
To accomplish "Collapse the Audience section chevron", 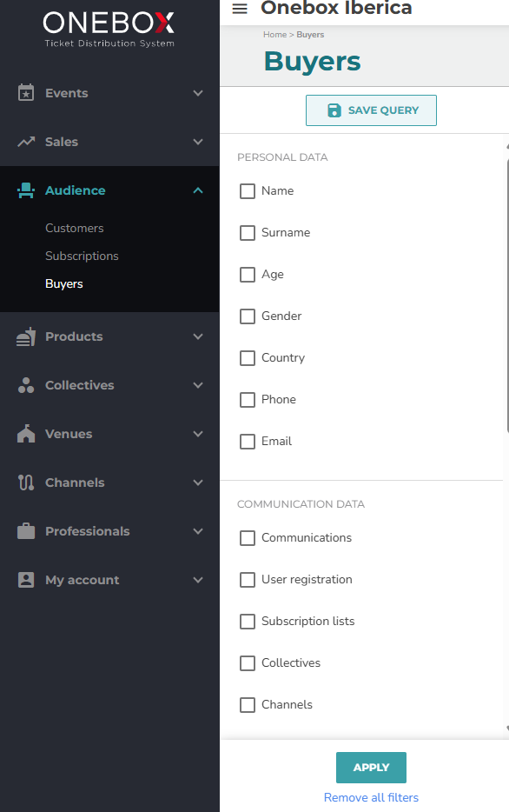I will (197, 190).
